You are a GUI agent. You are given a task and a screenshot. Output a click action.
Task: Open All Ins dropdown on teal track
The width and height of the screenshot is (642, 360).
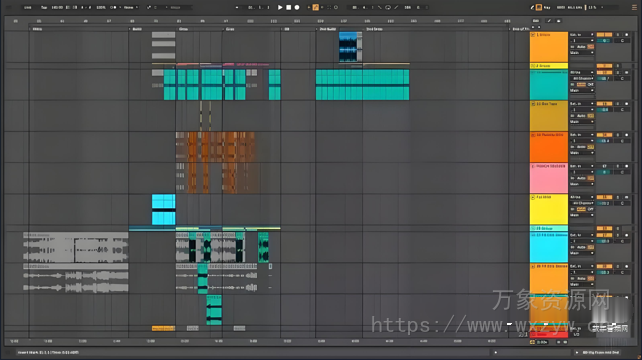pyautogui.click(x=582, y=72)
